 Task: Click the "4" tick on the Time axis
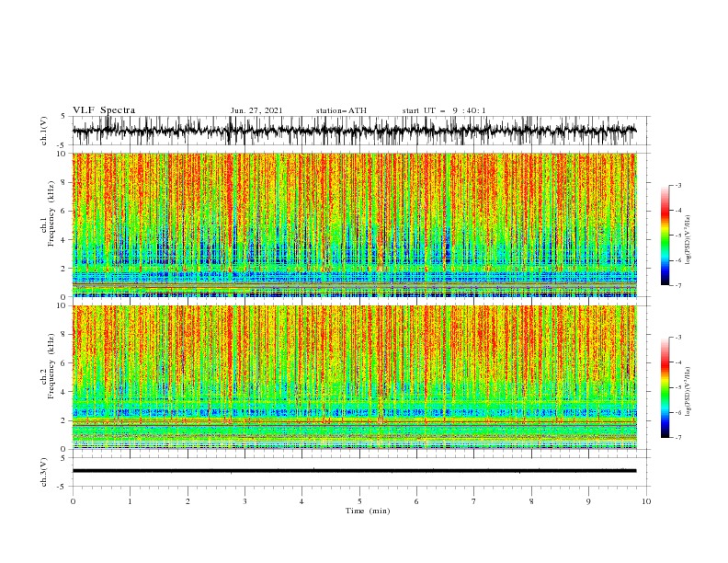click(301, 501)
